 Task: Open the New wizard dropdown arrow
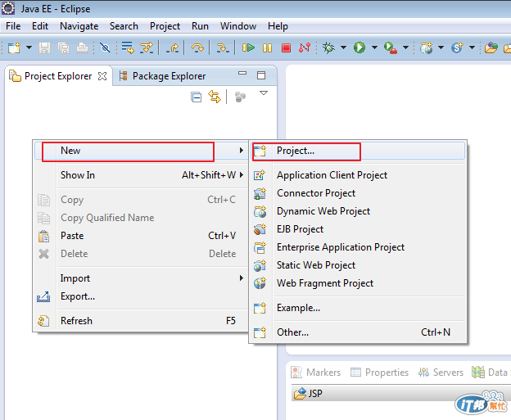(x=29, y=48)
